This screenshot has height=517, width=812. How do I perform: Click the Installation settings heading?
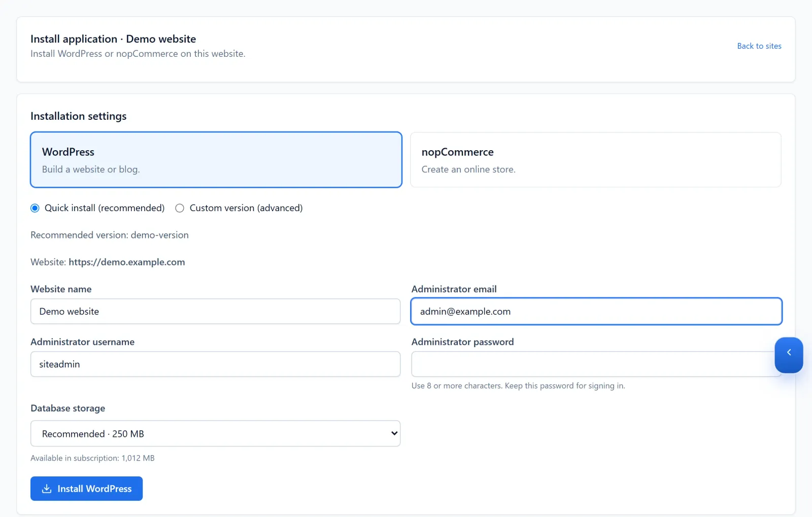click(79, 116)
